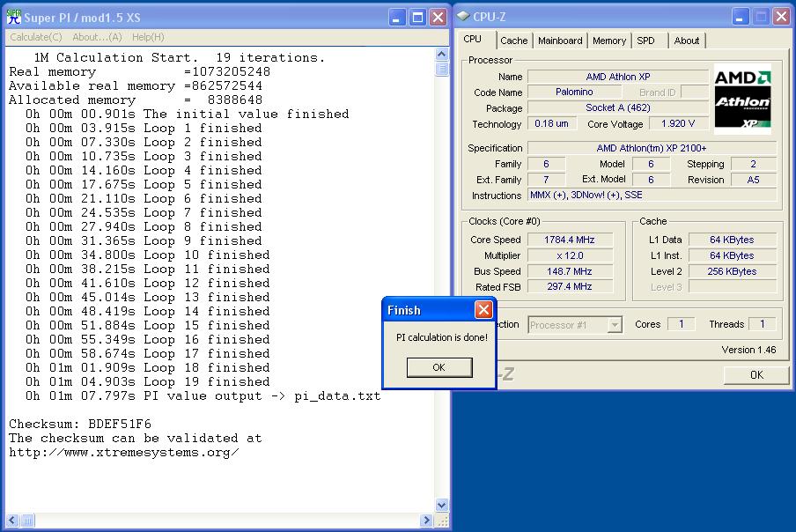This screenshot has width=796, height=532.
Task: Click the Instructions value MMX, 3DNow!, SSE
Action: 652,195
